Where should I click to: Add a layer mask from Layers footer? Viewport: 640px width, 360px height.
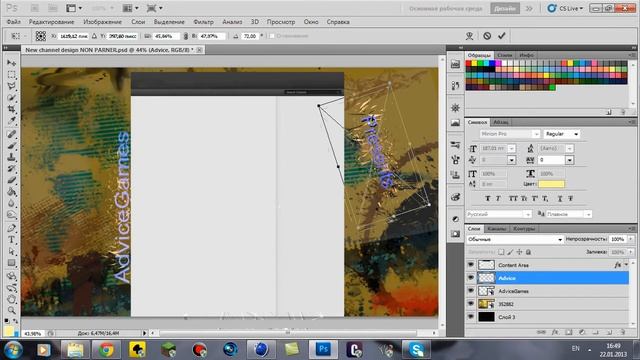pos(569,332)
